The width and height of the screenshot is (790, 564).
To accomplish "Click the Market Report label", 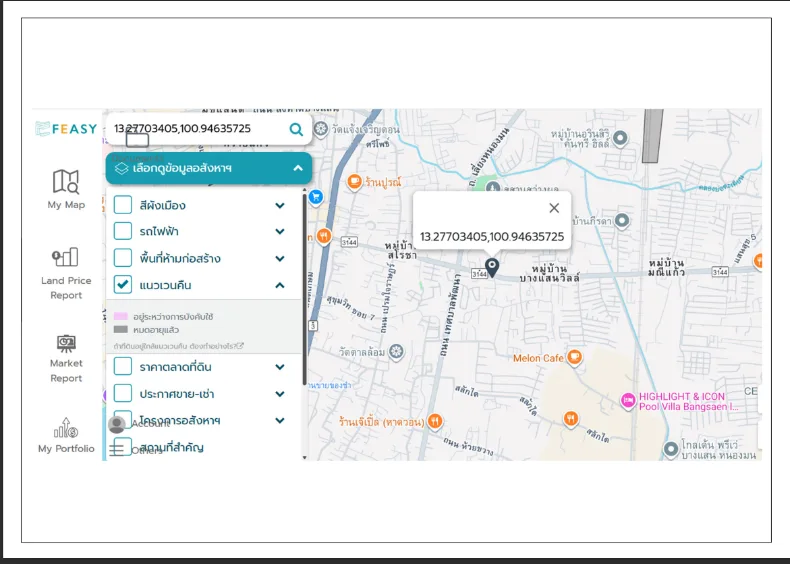I will (x=66, y=370).
